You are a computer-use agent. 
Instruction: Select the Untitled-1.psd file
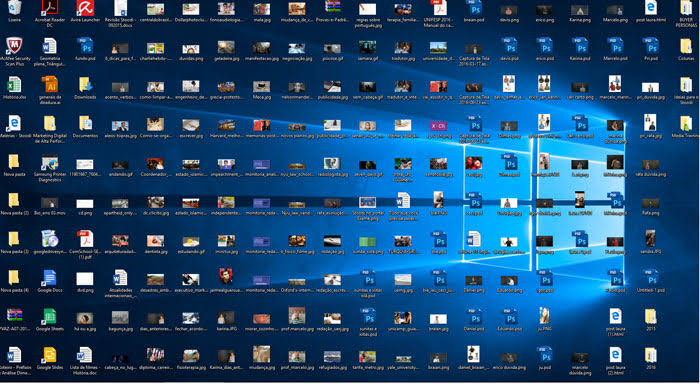(651, 278)
